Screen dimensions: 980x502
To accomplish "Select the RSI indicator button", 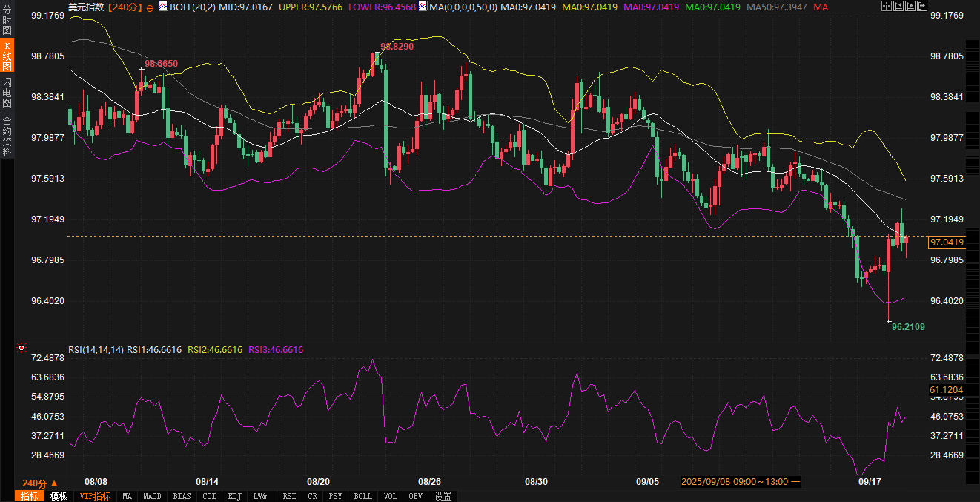I will coord(289,496).
